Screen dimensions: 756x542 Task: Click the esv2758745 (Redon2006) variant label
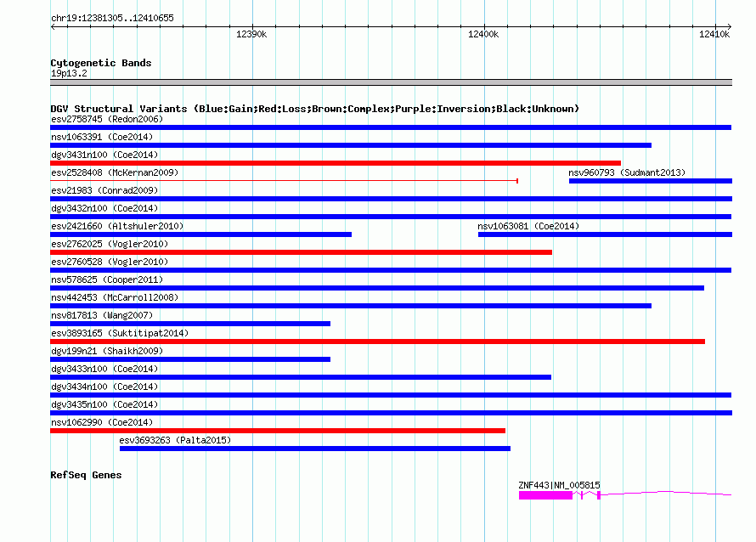(x=107, y=119)
